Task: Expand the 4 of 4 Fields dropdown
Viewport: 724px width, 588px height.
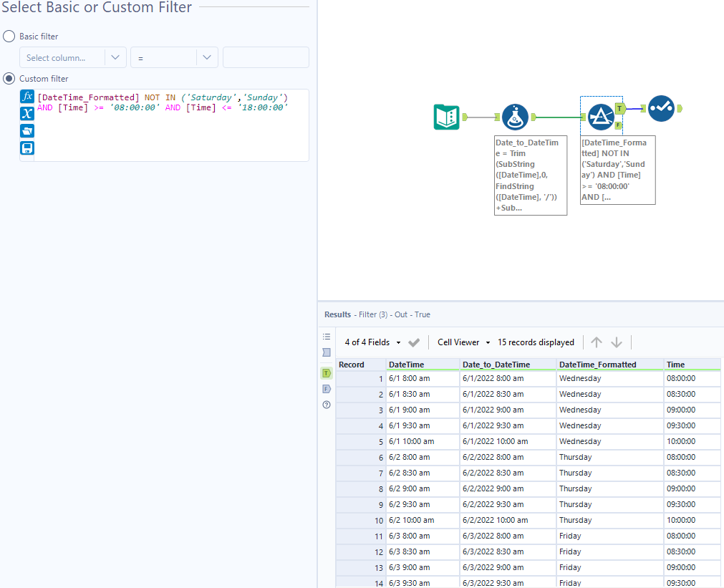Action: (x=372, y=342)
